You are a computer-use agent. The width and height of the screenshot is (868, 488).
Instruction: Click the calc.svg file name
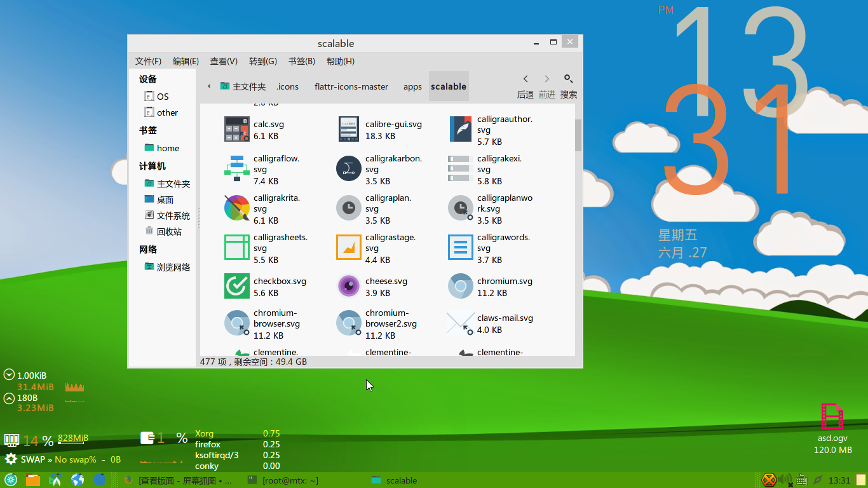tap(269, 125)
